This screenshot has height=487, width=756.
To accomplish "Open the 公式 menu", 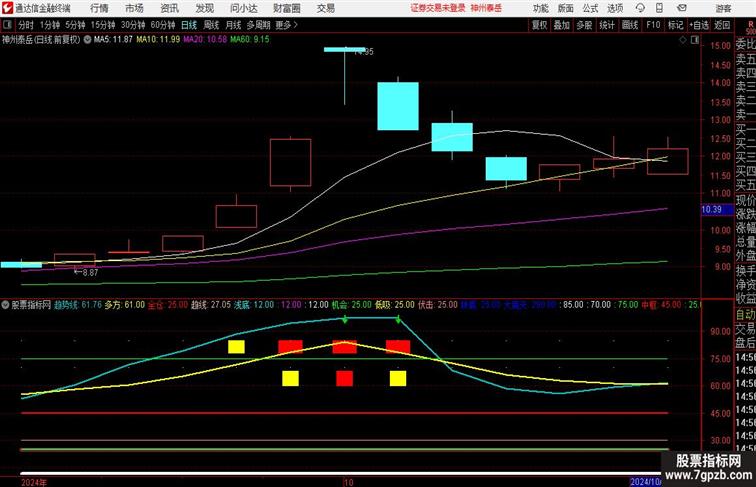I will coord(590,8).
